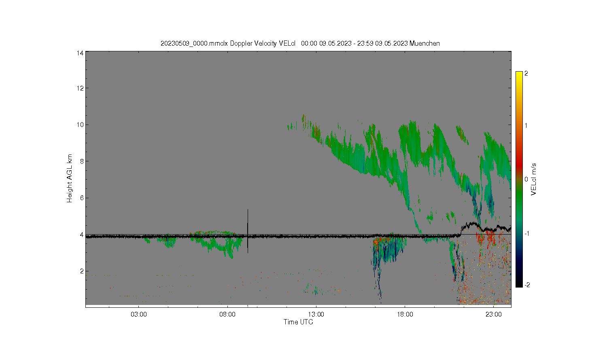
Task: Click the 6 km height tick label
Action: pos(82,198)
